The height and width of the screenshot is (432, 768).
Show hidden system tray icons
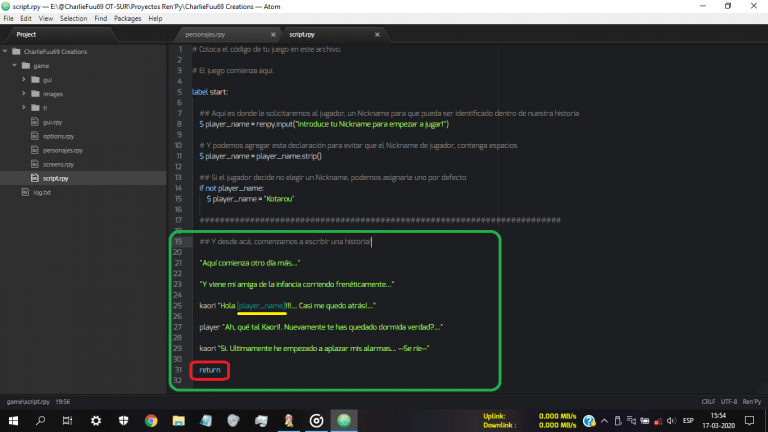coord(605,420)
